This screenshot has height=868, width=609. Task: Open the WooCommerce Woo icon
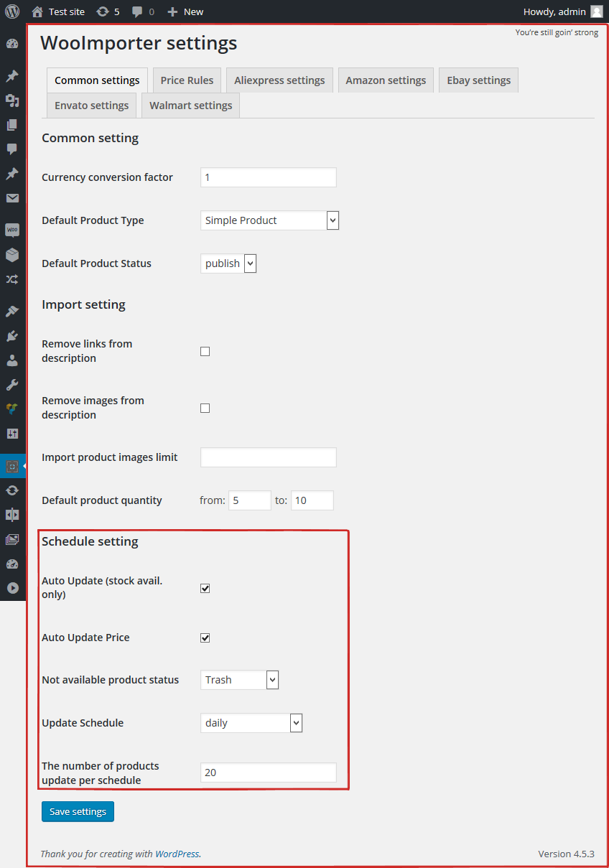(x=12, y=230)
